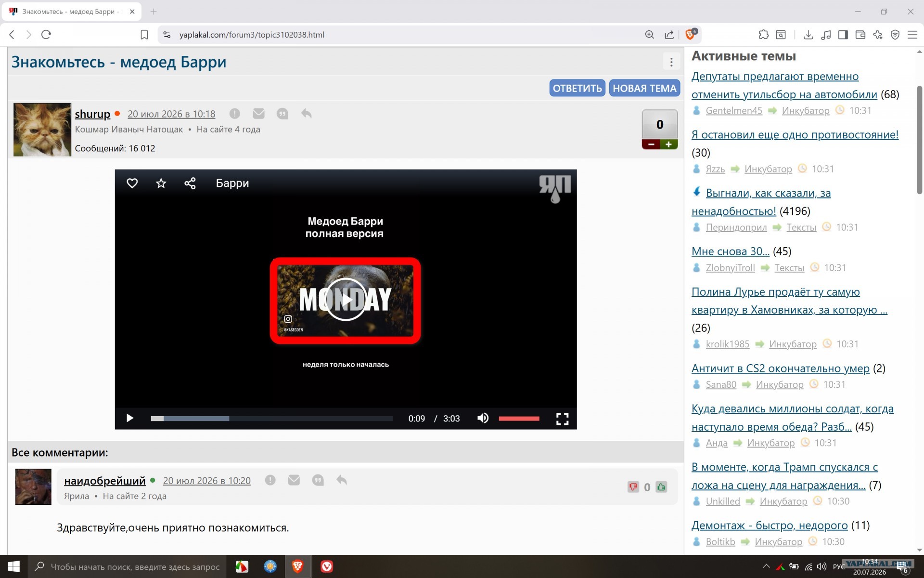This screenshot has height=578, width=924.
Task: Open the Мне снова 30... topic
Action: pyautogui.click(x=730, y=251)
